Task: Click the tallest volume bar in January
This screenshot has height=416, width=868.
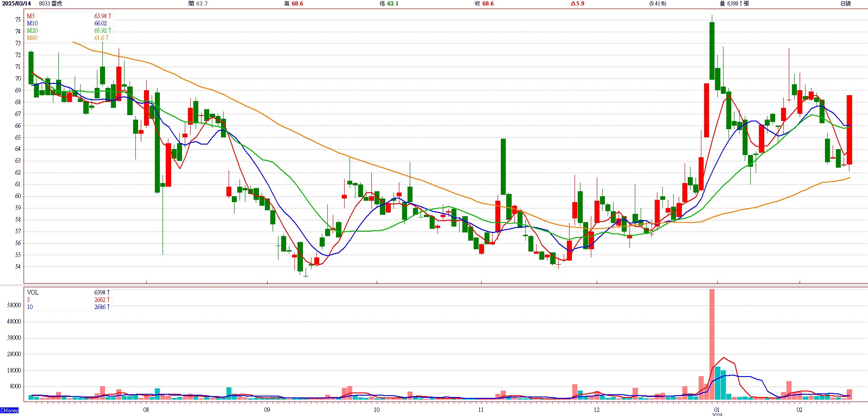Action: pos(712,344)
